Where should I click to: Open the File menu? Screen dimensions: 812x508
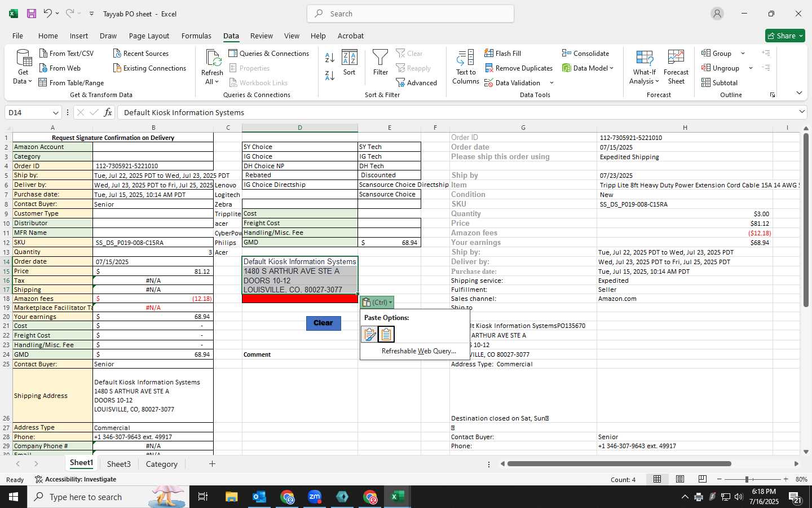[17, 36]
